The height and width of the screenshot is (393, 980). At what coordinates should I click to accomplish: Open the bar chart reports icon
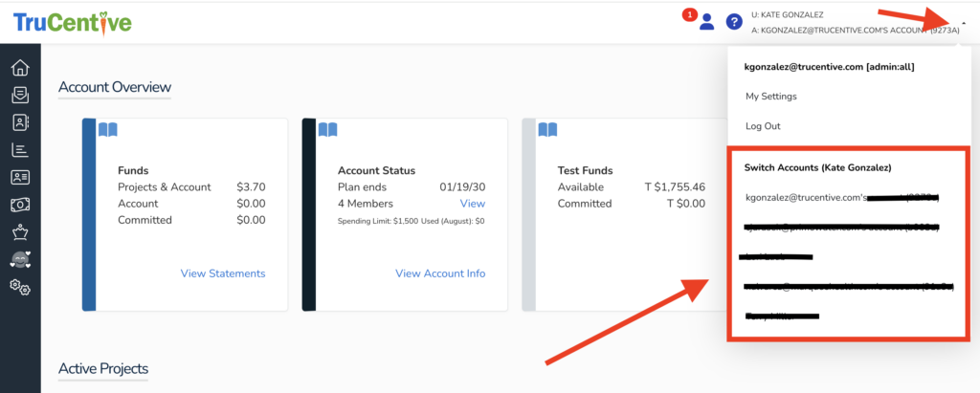[20, 150]
